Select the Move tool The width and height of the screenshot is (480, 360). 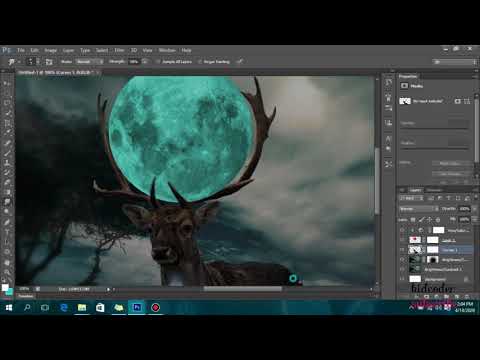click(x=7, y=83)
